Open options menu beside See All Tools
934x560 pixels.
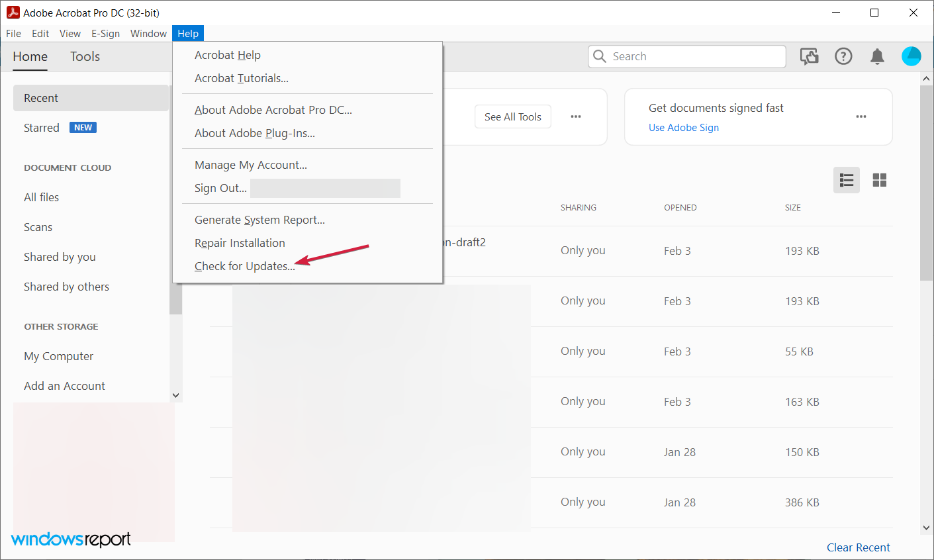575,117
